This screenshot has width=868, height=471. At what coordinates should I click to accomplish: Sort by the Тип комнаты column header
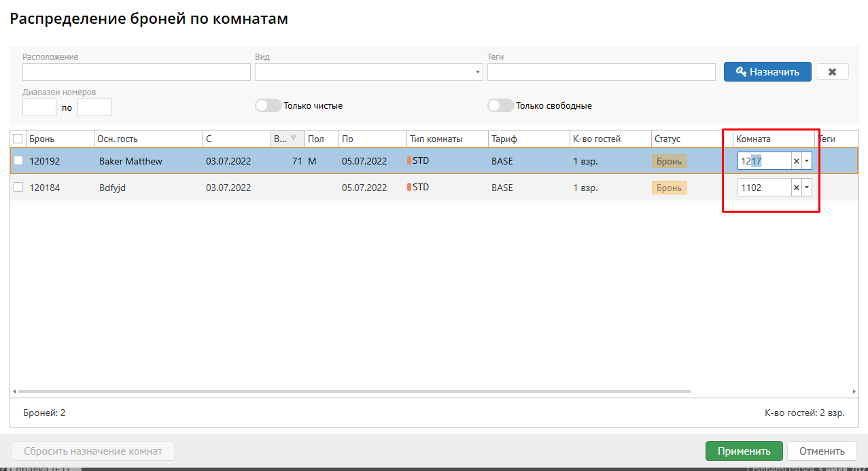(436, 139)
